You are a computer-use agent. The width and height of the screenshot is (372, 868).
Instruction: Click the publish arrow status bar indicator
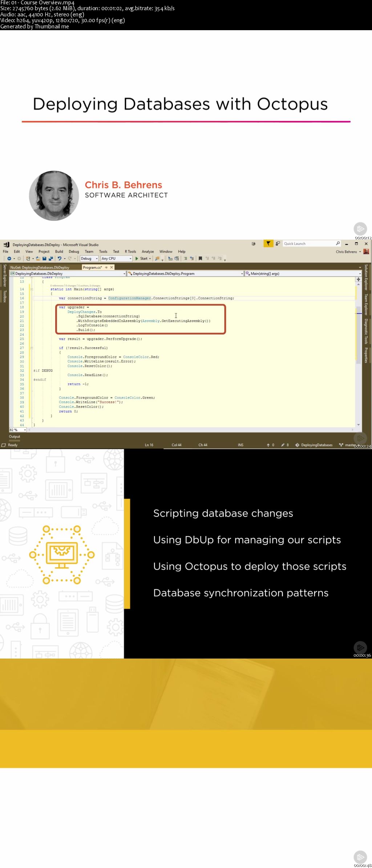coord(270,445)
